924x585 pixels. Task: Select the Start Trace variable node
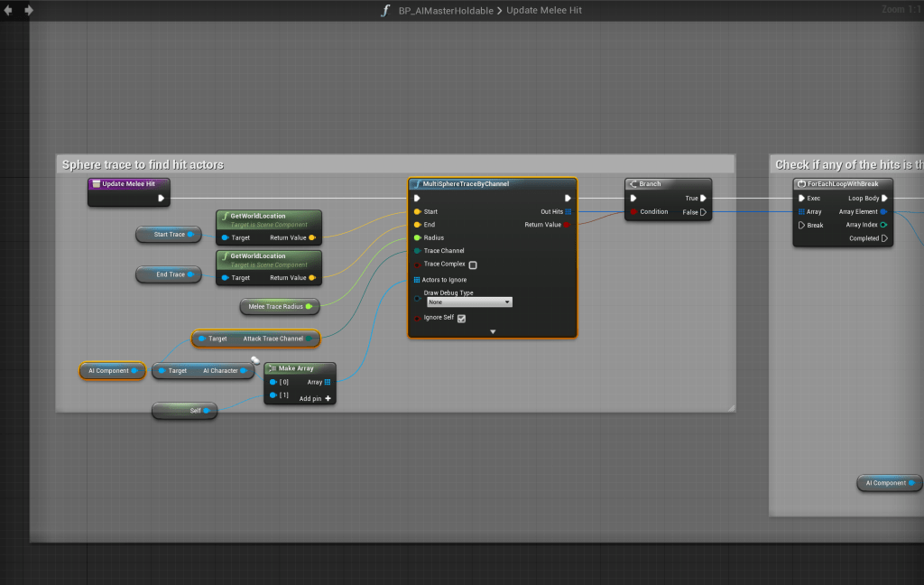pyautogui.click(x=168, y=235)
